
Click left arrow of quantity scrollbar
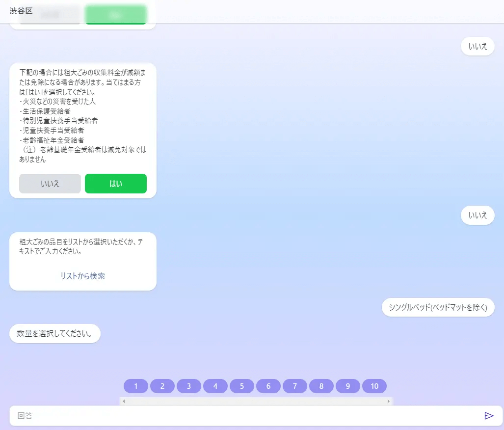[124, 401]
